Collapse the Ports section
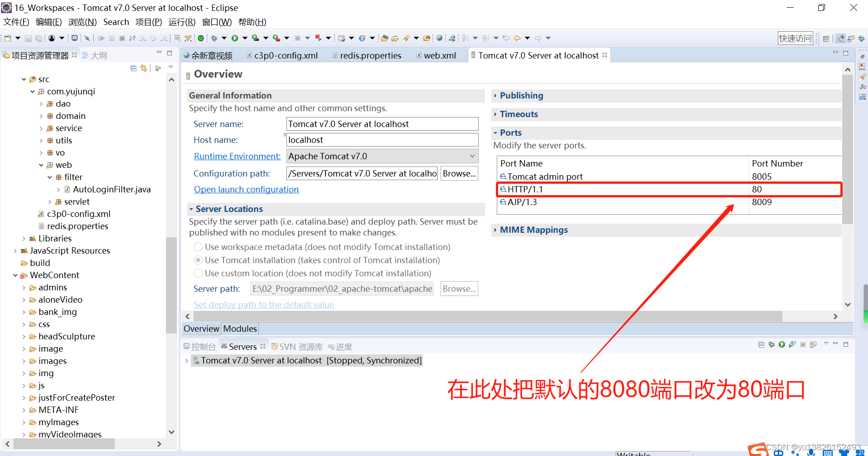 tap(495, 132)
